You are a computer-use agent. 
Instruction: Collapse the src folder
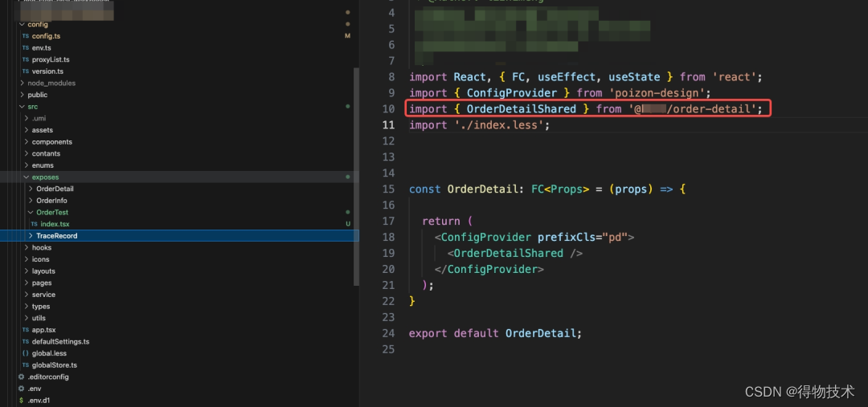click(23, 107)
